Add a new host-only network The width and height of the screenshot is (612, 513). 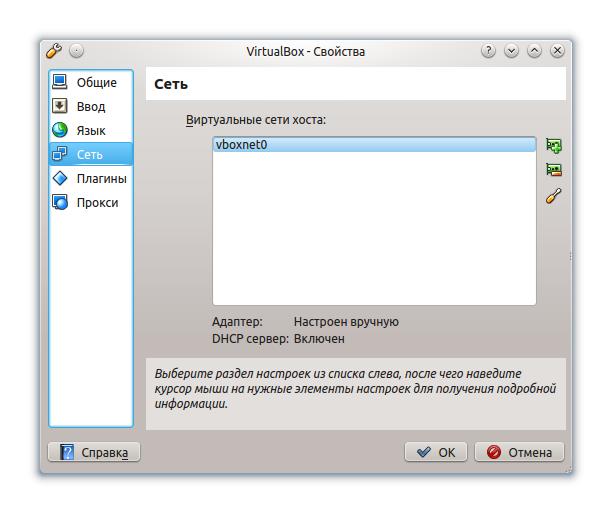pyautogui.click(x=553, y=146)
